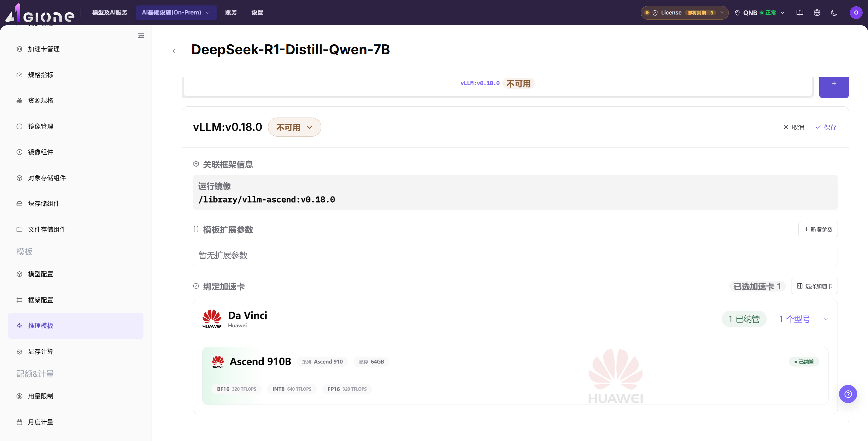Click the 加速卡管理 chip icon
The image size is (868, 441).
pyautogui.click(x=20, y=49)
